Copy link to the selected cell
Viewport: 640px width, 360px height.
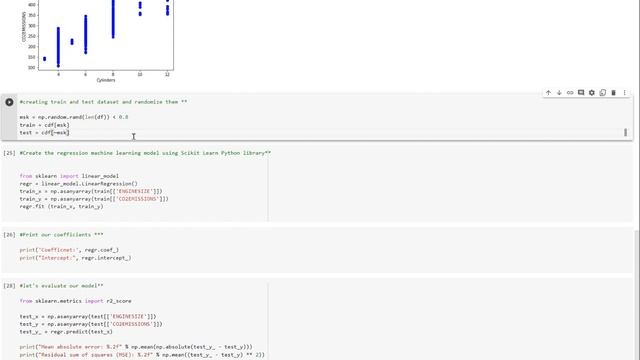click(x=570, y=93)
